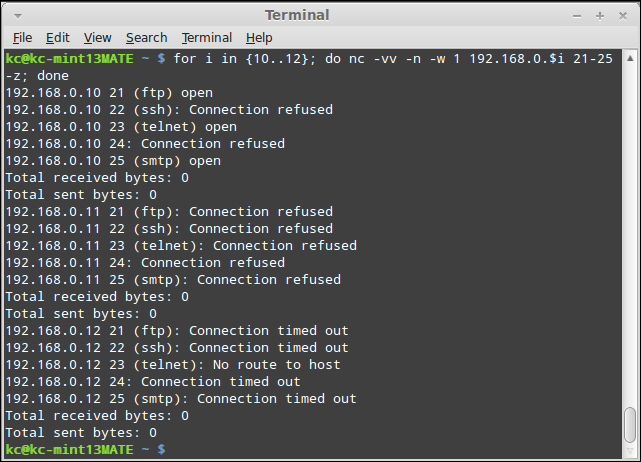
Task: Click the '192.168.0.10 25 (smtp) open' line
Action: coord(113,161)
